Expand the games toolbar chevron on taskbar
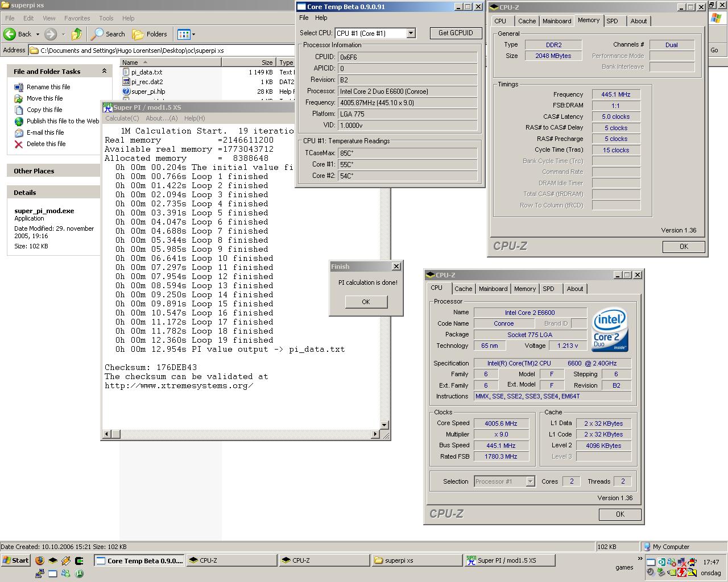The height and width of the screenshot is (582, 728). [640, 559]
